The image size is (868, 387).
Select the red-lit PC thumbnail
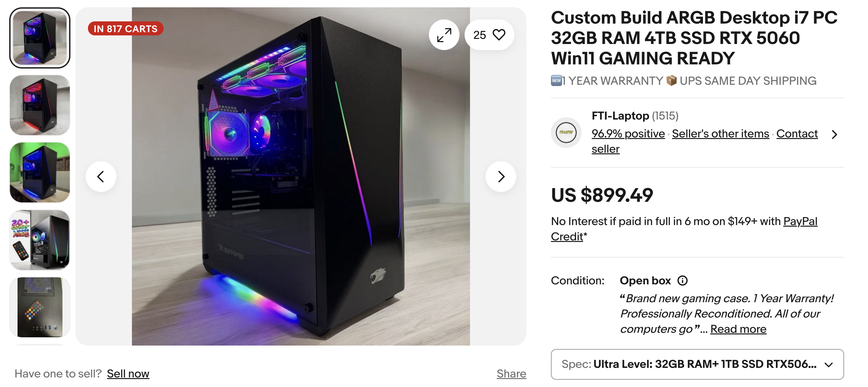pos(40,105)
